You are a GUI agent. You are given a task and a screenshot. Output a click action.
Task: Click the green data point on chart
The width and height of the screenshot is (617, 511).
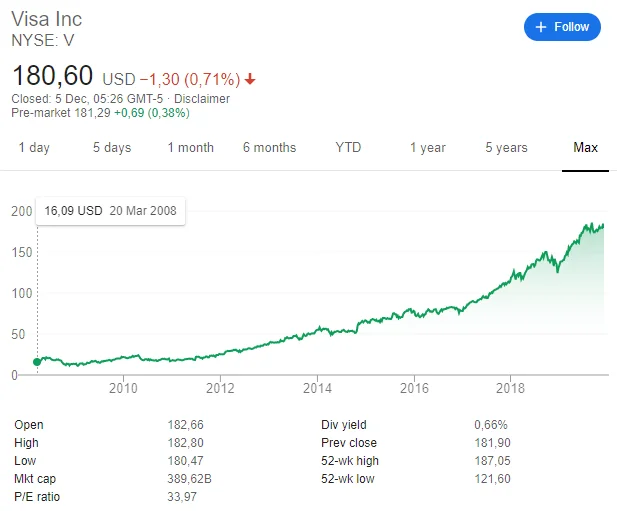(x=37, y=361)
